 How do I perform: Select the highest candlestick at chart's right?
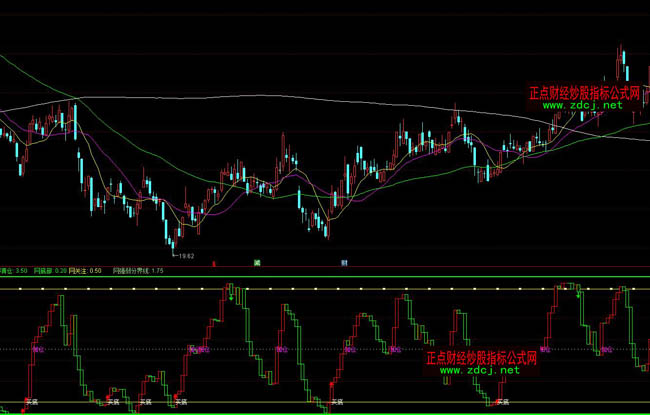tap(620, 60)
